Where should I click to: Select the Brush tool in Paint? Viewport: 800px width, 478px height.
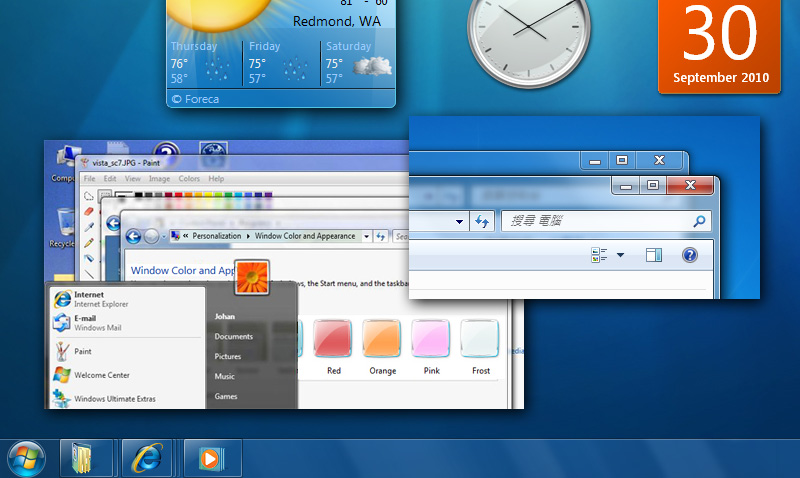[x=89, y=259]
